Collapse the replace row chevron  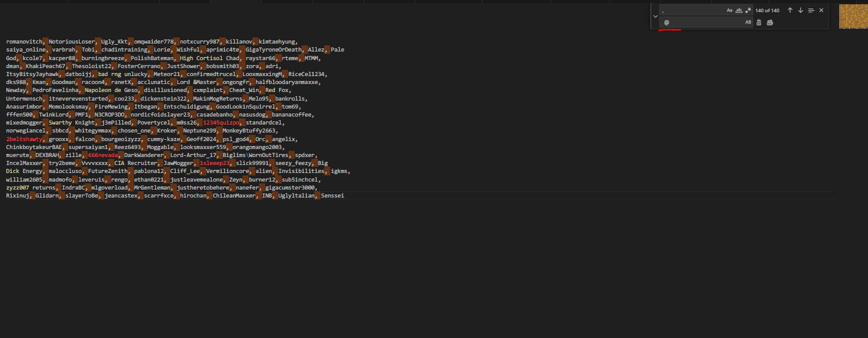click(655, 16)
